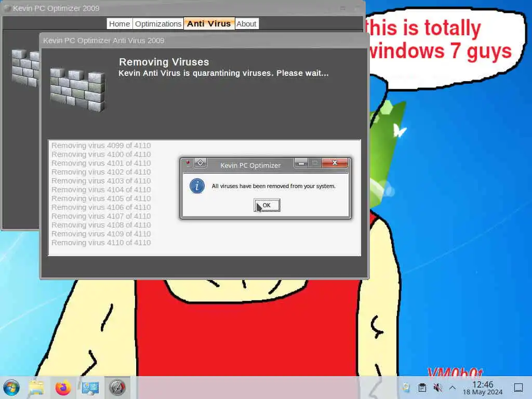Click the "Removing virus 4102 of 4110" line
Viewport: 532px width, 399px height.
pyautogui.click(x=101, y=172)
